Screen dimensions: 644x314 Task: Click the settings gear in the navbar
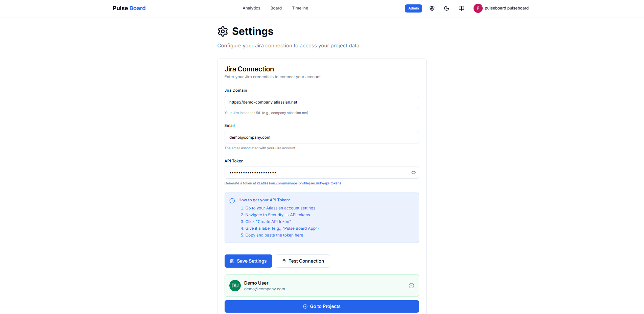(x=432, y=8)
